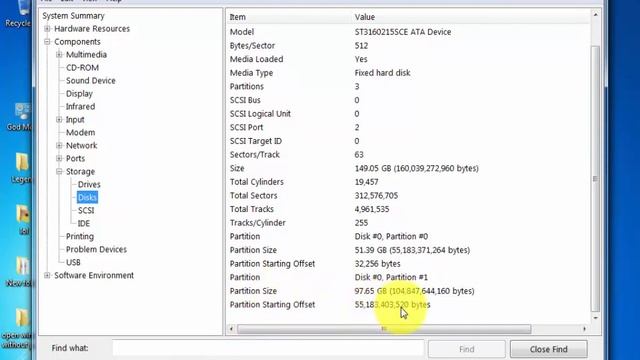Select the Media Type row
Viewport: 640px width, 360px height.
tap(408, 73)
